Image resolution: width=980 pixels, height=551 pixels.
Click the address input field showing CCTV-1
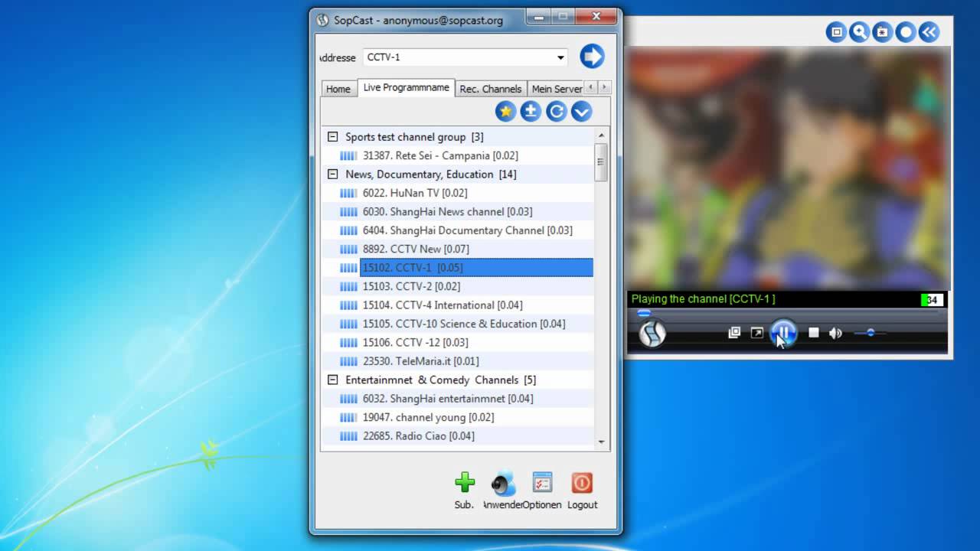(458, 57)
